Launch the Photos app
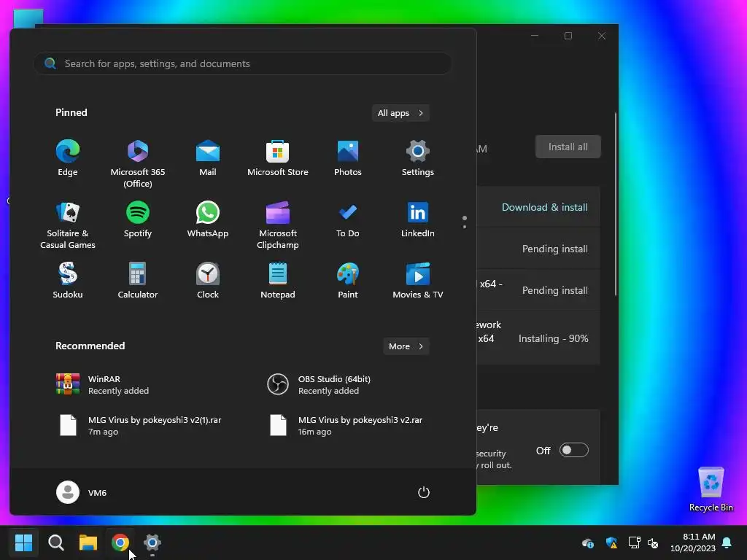This screenshot has width=747, height=560. click(348, 158)
